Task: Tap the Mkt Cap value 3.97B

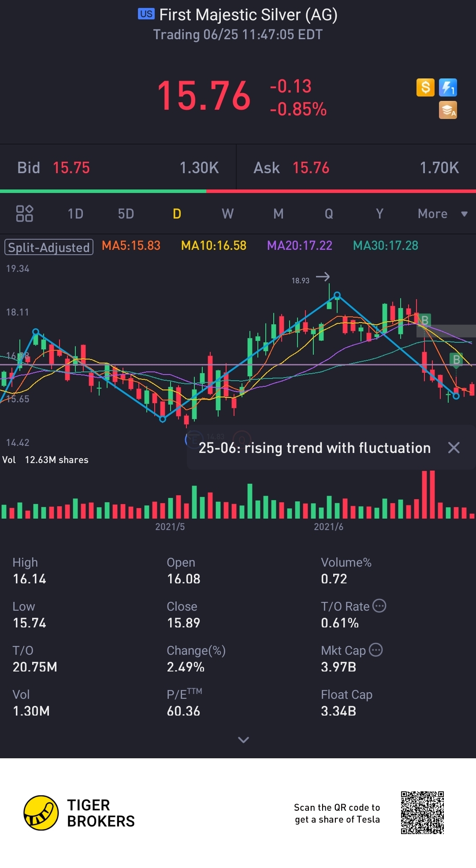Action: [338, 667]
